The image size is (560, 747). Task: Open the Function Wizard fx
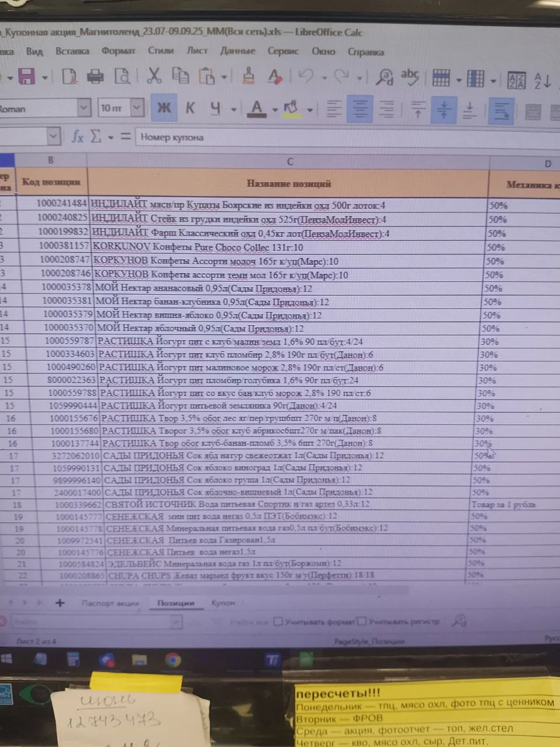[x=77, y=137]
